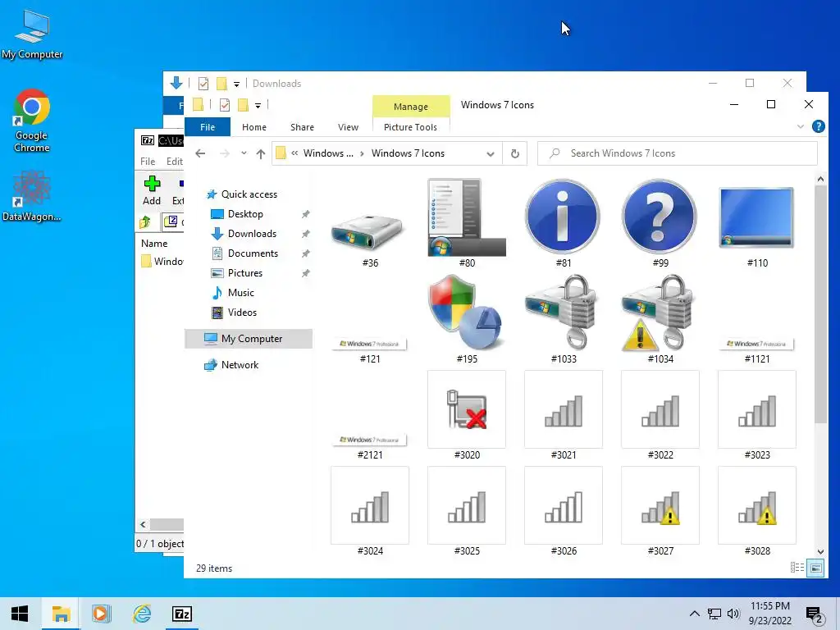
Task: Click the Search Windows 7 Icons box
Action: 677,153
